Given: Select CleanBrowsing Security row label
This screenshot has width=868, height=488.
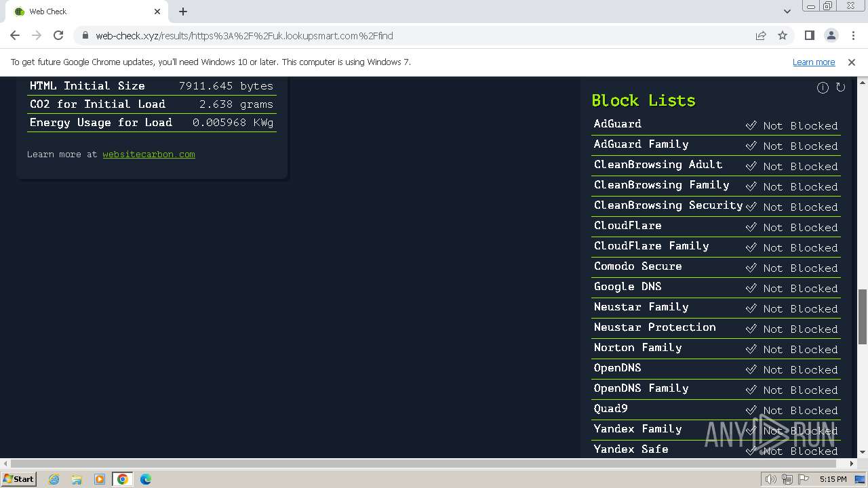Looking at the screenshot, I should pyautogui.click(x=669, y=205).
